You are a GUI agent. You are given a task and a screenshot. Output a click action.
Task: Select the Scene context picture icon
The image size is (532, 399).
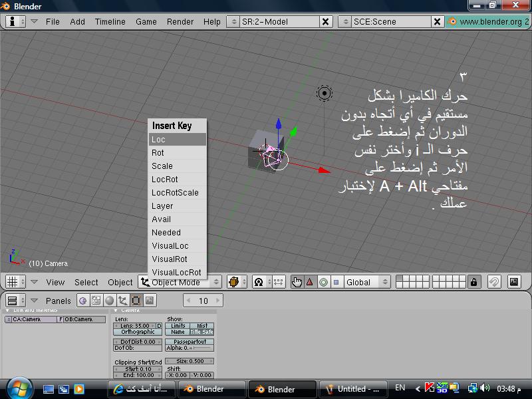[149, 301]
